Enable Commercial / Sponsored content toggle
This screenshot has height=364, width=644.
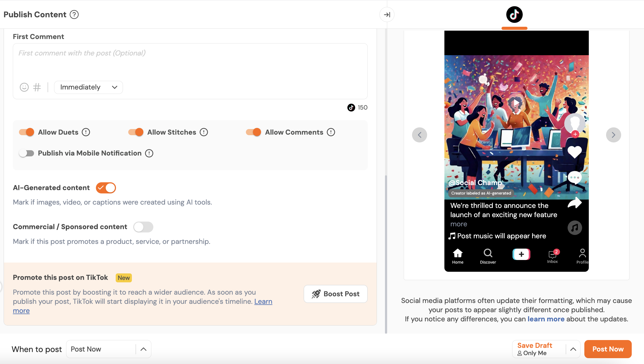pyautogui.click(x=143, y=227)
